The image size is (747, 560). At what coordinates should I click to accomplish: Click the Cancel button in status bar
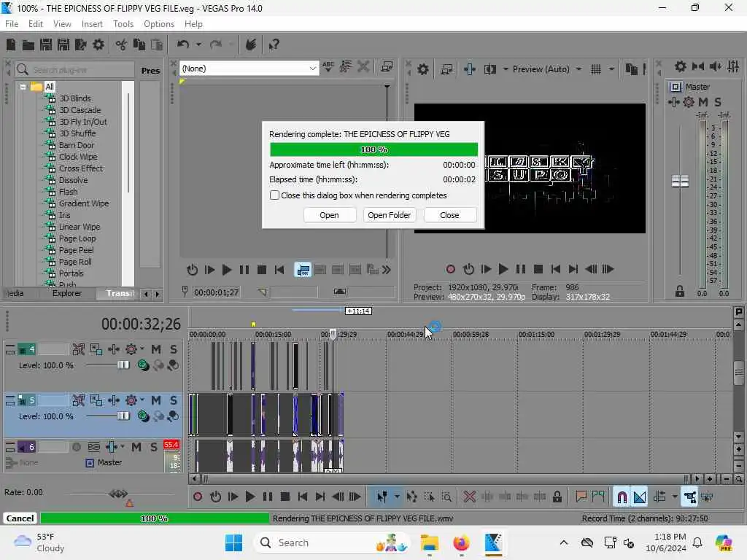(20, 518)
